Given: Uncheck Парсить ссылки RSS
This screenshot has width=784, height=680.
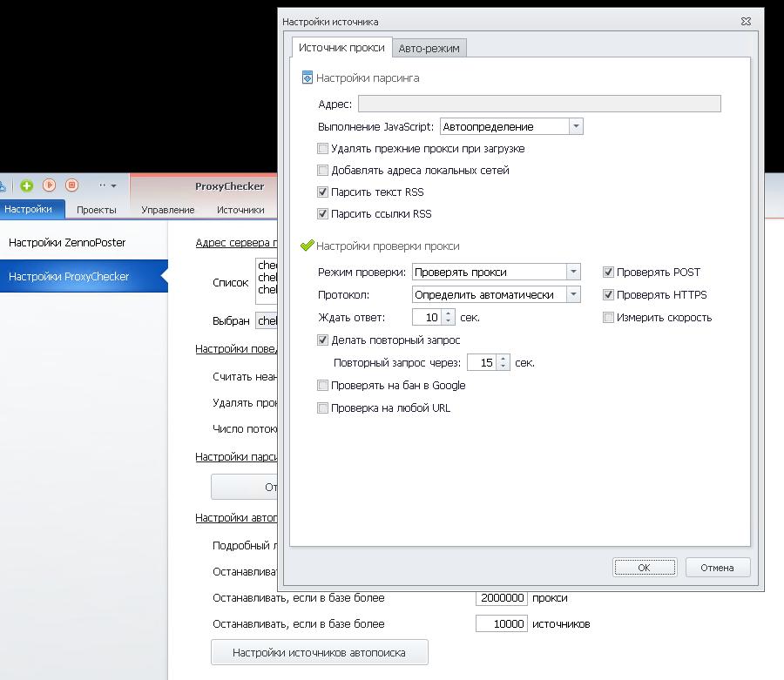Looking at the screenshot, I should (323, 214).
